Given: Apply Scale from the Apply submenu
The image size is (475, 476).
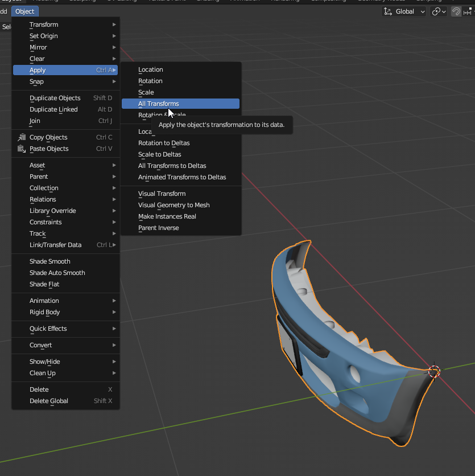Looking at the screenshot, I should [146, 92].
